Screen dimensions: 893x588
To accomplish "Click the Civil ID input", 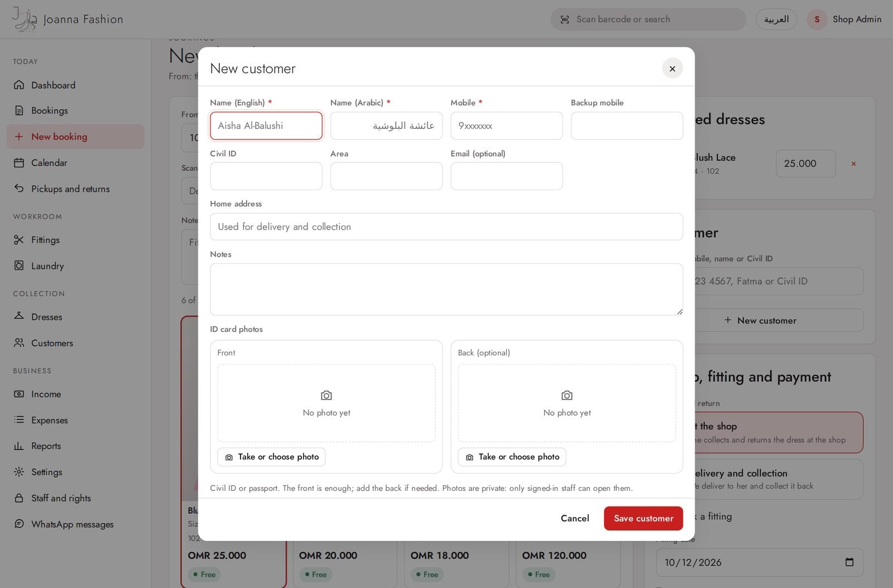I will pos(266,176).
